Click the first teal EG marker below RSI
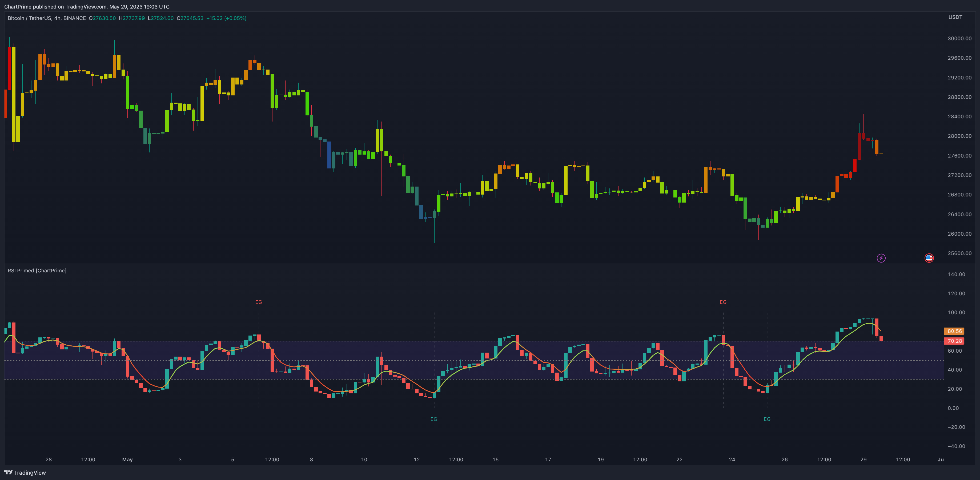This screenshot has width=980, height=480. pos(434,419)
